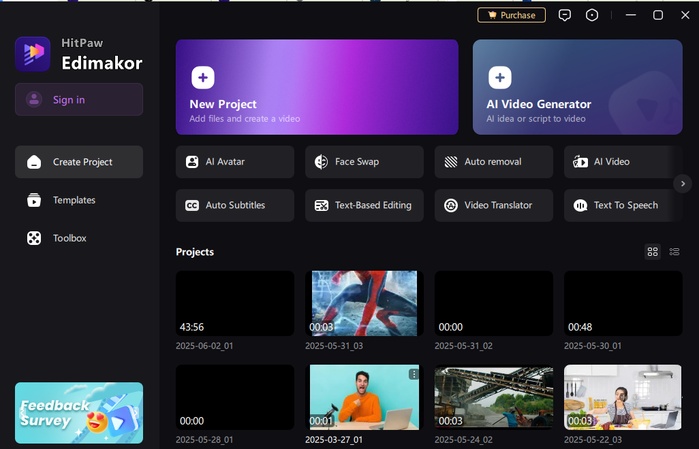Click the Text-Based Editing icon
Screen dimensions: 699x449
[321, 205]
